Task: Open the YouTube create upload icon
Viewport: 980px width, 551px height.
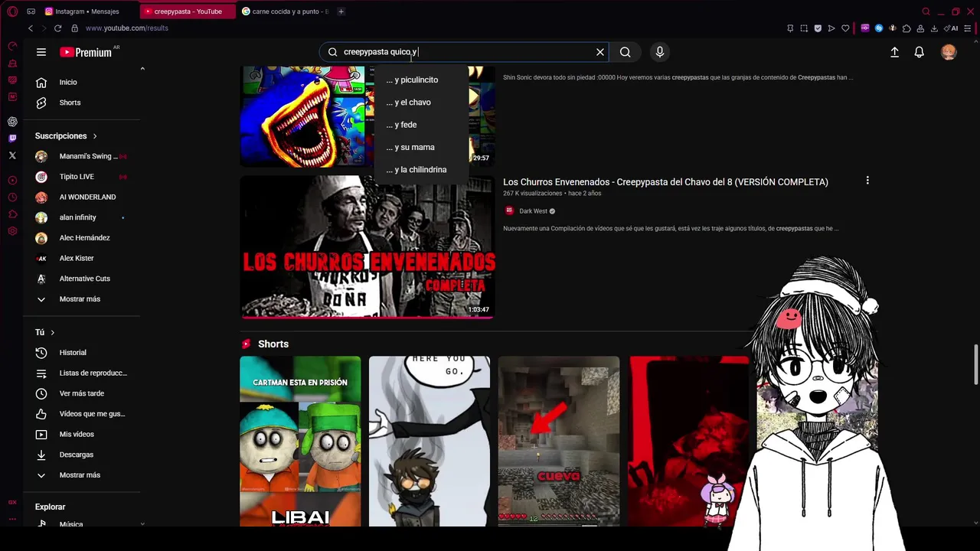Action: [894, 52]
